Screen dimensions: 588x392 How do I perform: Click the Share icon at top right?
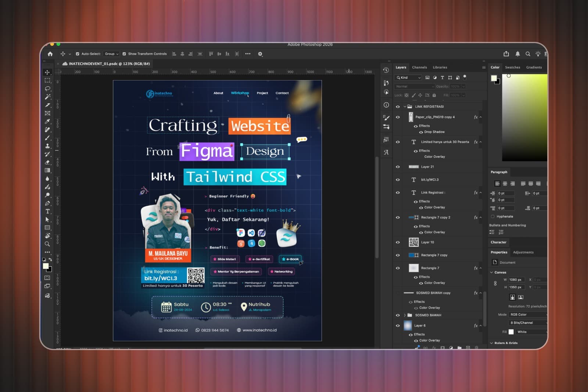(x=506, y=54)
